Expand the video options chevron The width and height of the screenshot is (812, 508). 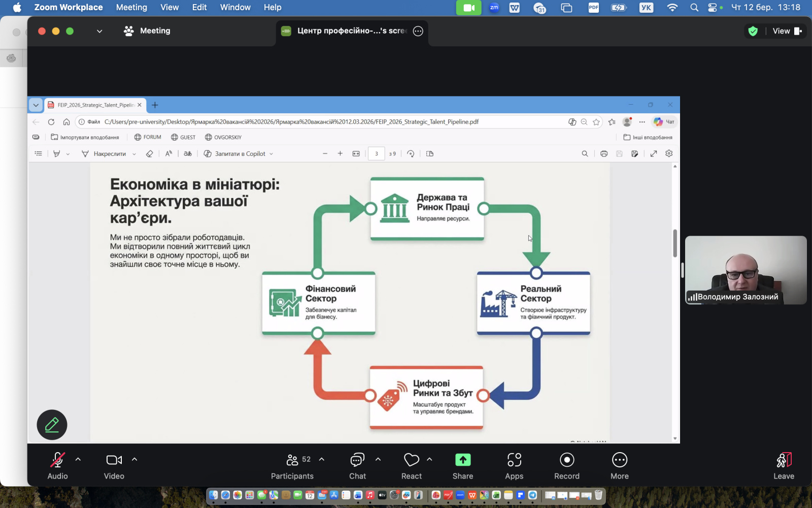[134, 459]
